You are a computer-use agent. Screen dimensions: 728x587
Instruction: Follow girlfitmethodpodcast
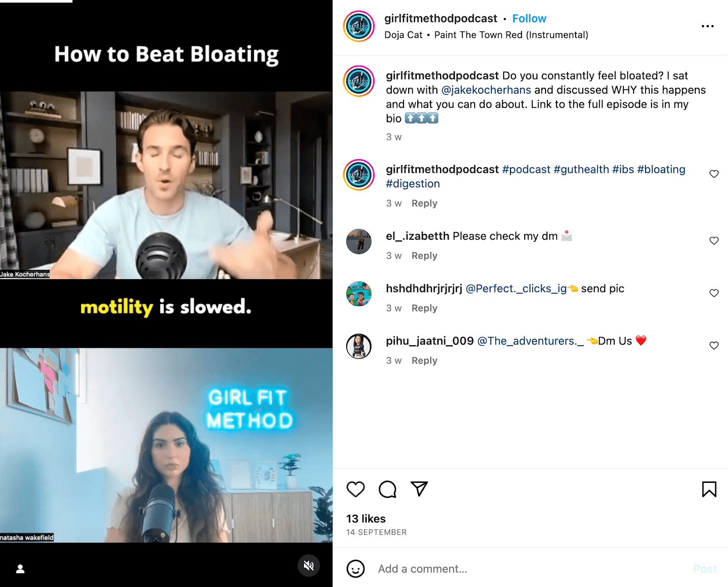[x=529, y=19]
